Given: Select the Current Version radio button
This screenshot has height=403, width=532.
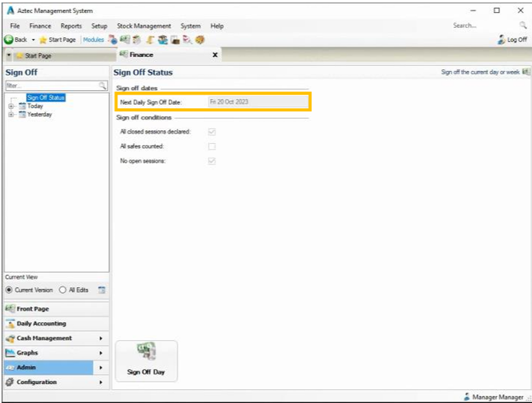Looking at the screenshot, I should click(9, 290).
